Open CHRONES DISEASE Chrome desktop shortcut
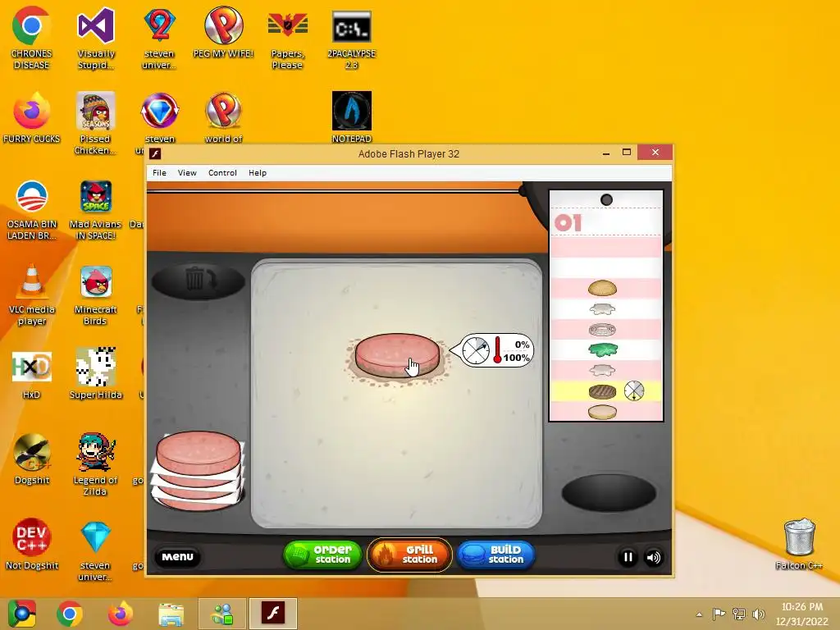840x630 pixels. pos(32,38)
